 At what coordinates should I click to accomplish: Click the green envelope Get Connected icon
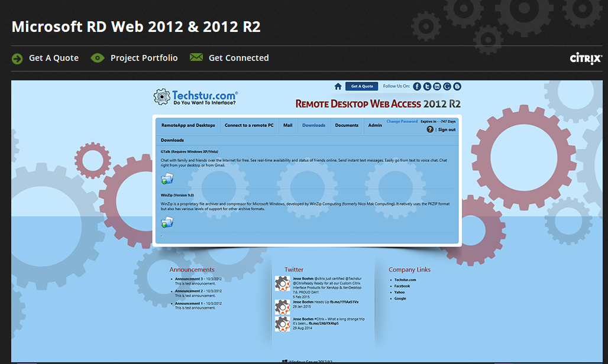pos(196,57)
